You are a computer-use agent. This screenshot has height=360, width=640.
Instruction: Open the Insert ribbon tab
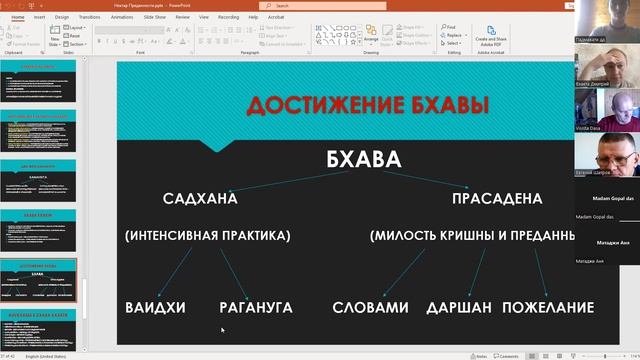click(40, 17)
